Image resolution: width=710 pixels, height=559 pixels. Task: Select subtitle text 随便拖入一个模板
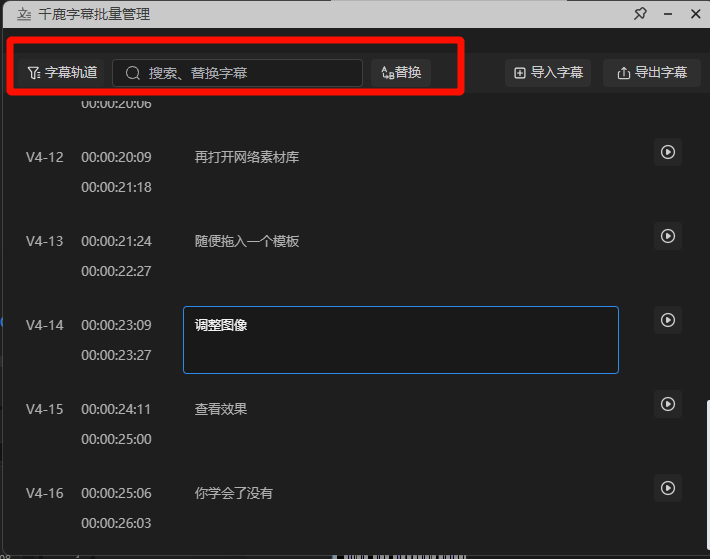click(247, 241)
